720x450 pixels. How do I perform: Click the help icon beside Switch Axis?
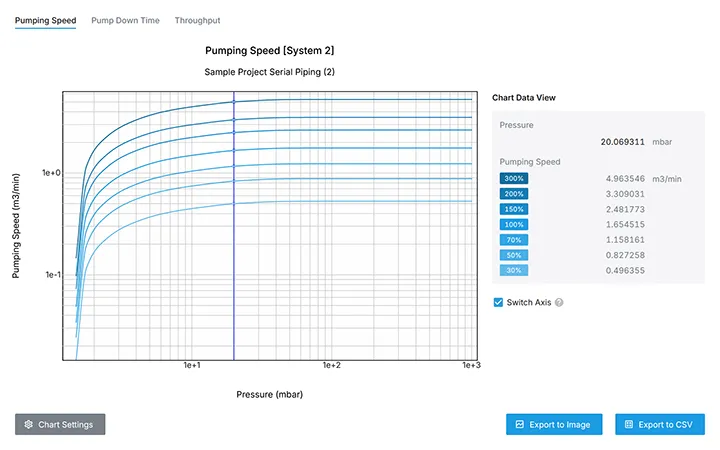pos(559,303)
